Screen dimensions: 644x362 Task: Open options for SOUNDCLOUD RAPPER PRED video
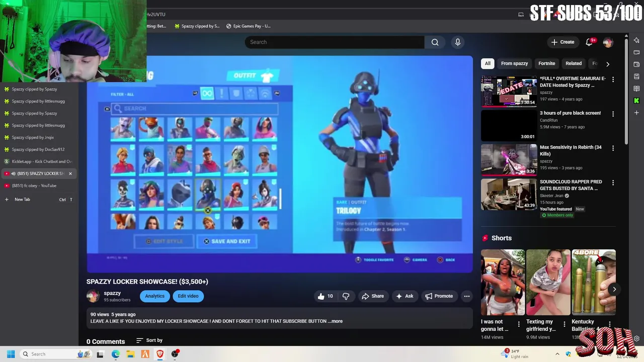click(x=613, y=183)
